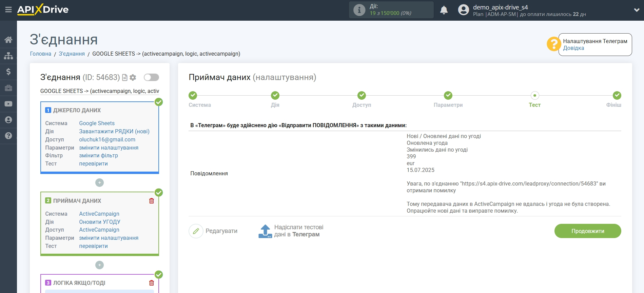Click the ApiX-Drive logo
This screenshot has height=293, width=644.
(x=43, y=9)
